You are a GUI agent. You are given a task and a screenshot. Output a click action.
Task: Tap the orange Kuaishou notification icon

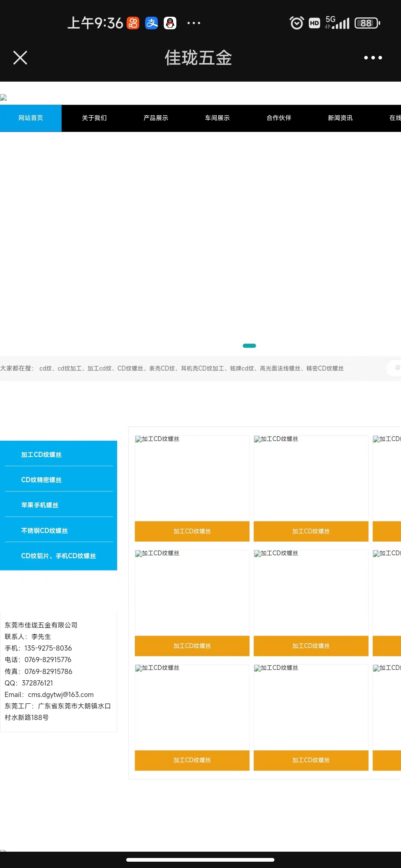[x=133, y=23]
